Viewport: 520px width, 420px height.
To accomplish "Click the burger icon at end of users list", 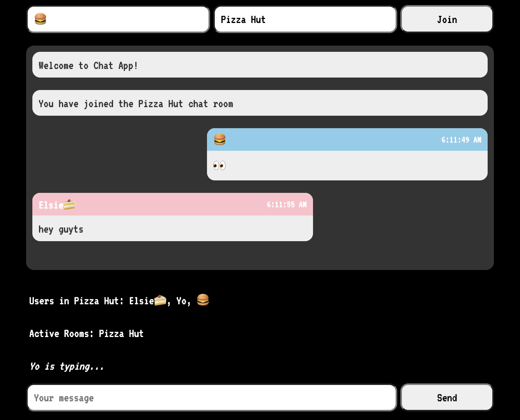I will pos(203,300).
